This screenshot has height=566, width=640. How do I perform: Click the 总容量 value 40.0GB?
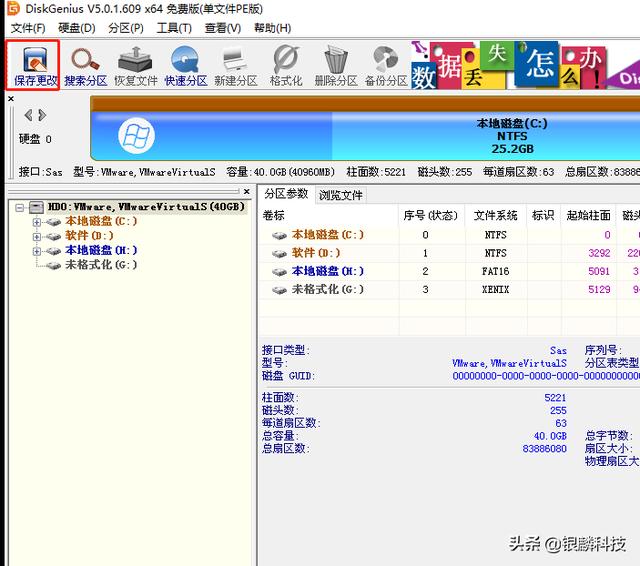pyautogui.click(x=550, y=436)
